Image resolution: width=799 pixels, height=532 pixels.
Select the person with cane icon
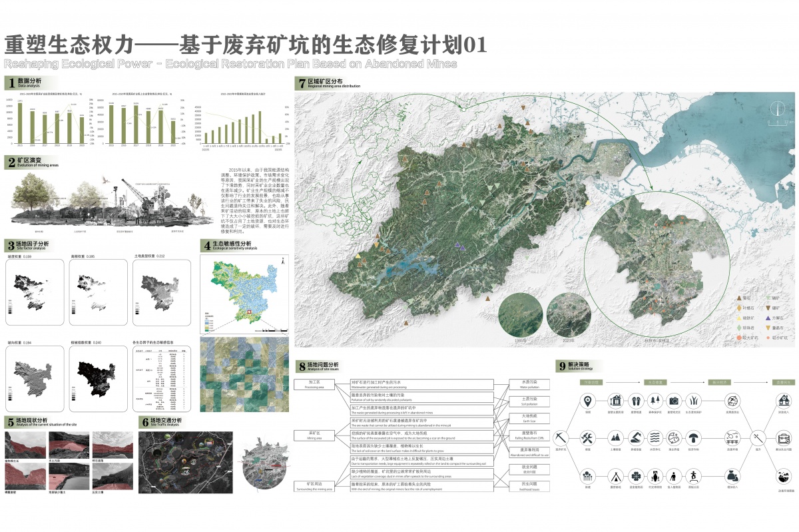tap(674, 476)
